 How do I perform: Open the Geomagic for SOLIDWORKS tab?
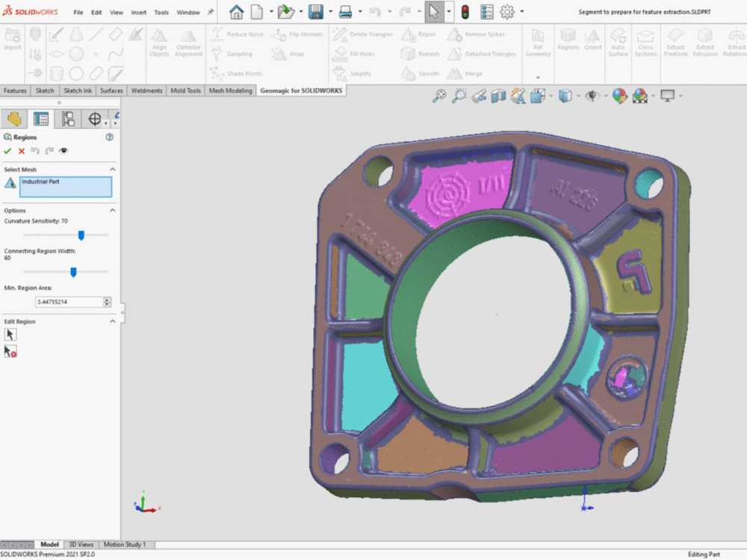point(301,90)
